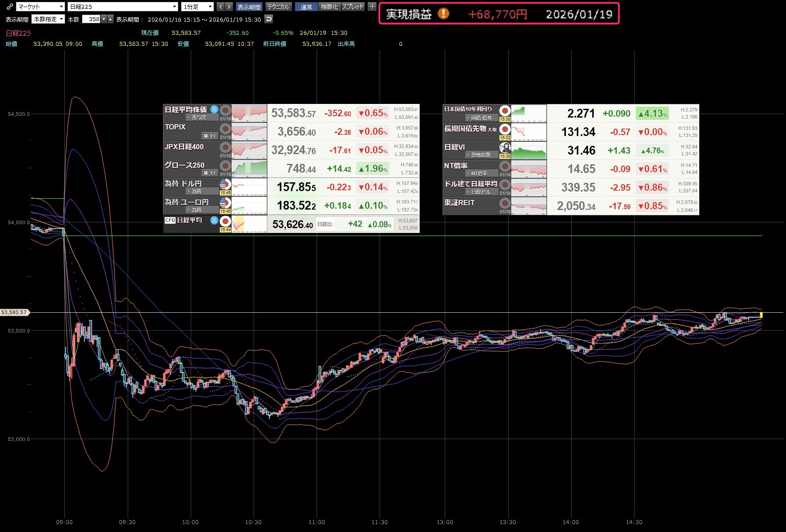Click the next chart arrow button
The height and width of the screenshot is (532, 786).
(229, 7)
